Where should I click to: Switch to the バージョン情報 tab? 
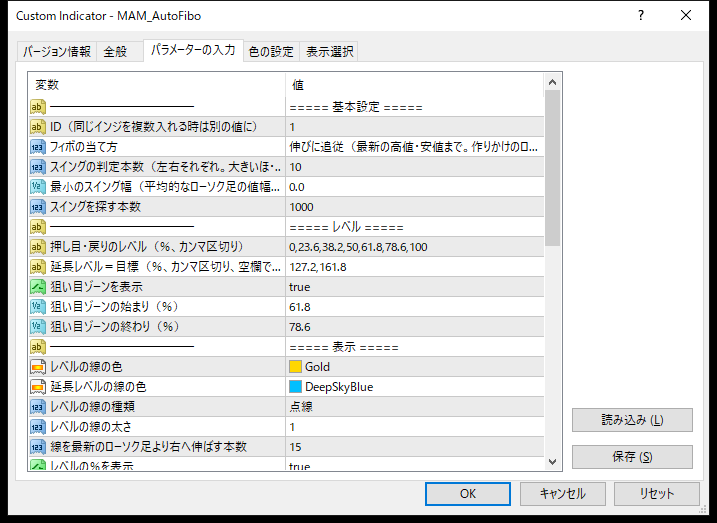(57, 52)
